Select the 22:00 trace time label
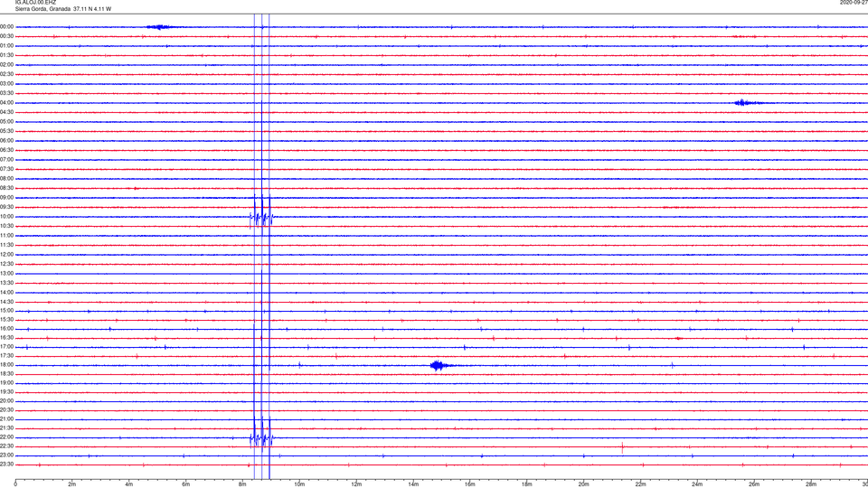This screenshot has height=488, width=868. point(7,437)
